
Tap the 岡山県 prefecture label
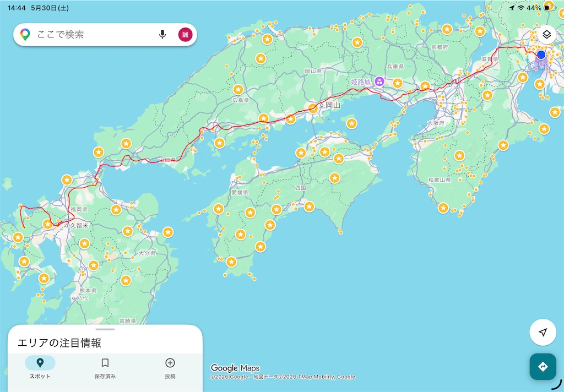[x=313, y=71]
